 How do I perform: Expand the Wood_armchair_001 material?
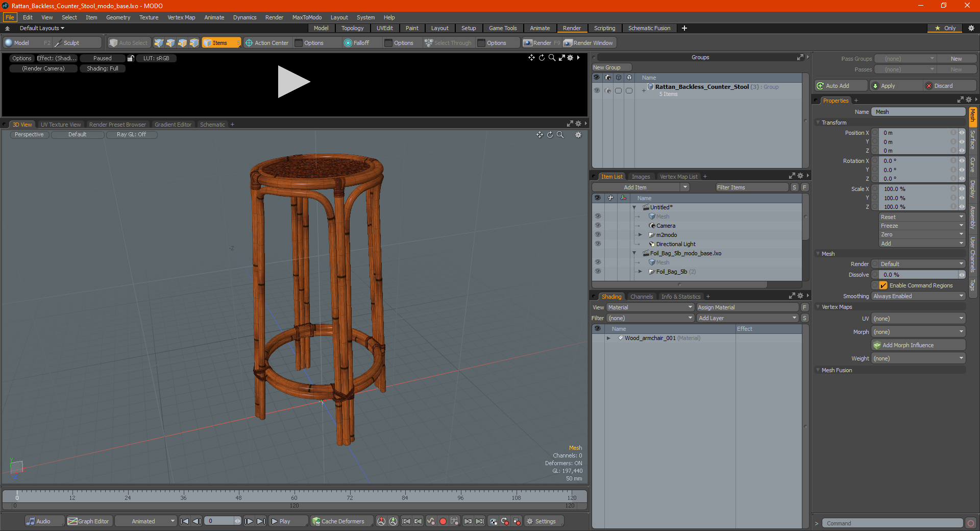(x=608, y=338)
